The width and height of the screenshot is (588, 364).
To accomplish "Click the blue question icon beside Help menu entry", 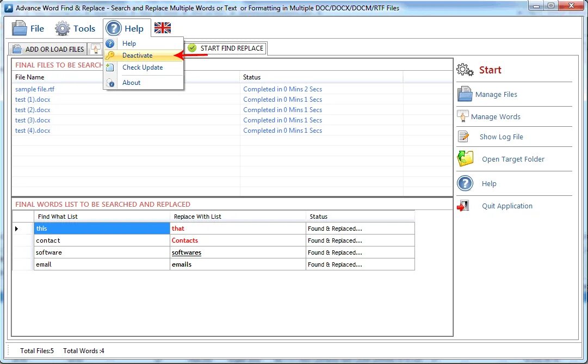I will [110, 44].
